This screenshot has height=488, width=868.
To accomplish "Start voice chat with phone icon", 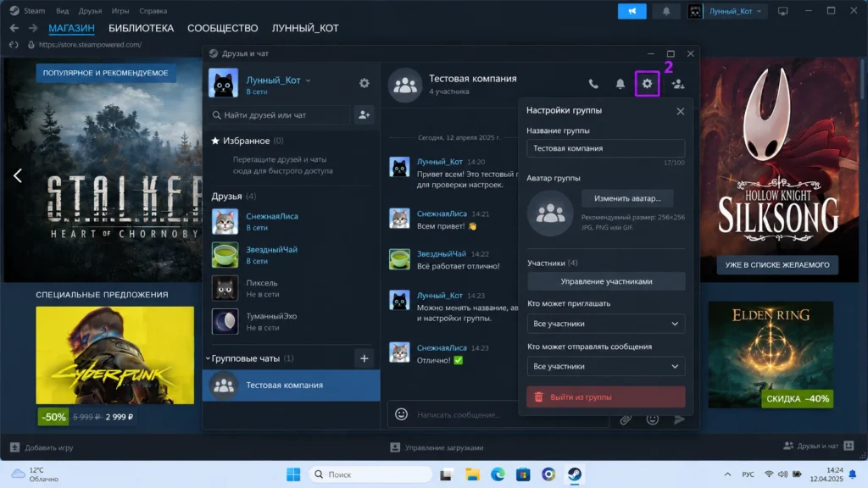I will pos(593,84).
